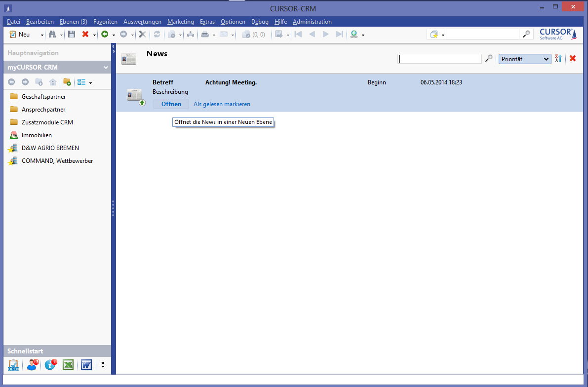Viewport: 588px width, 387px height.
Task: Expand the Schnellstart overflow chevron
Action: coord(103,365)
